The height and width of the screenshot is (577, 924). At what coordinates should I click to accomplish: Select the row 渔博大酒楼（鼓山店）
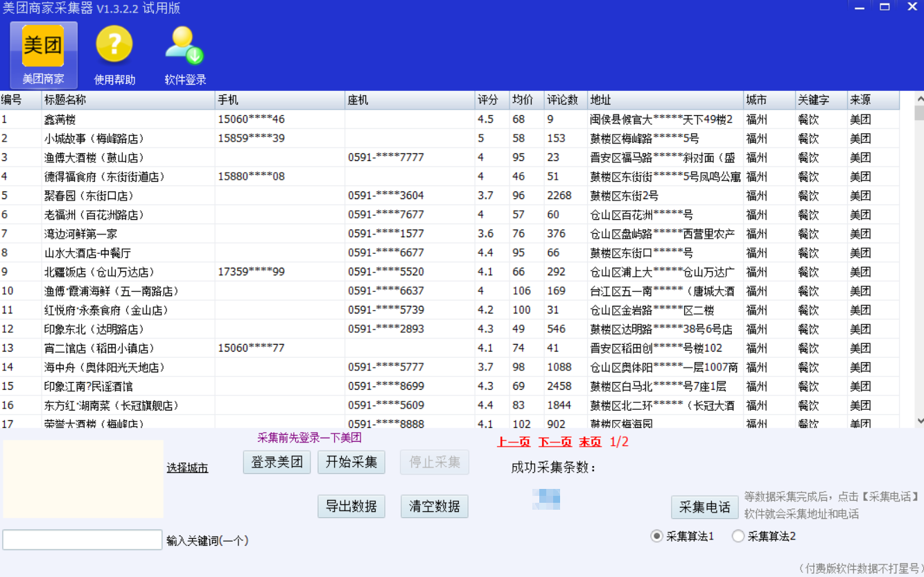[450, 157]
